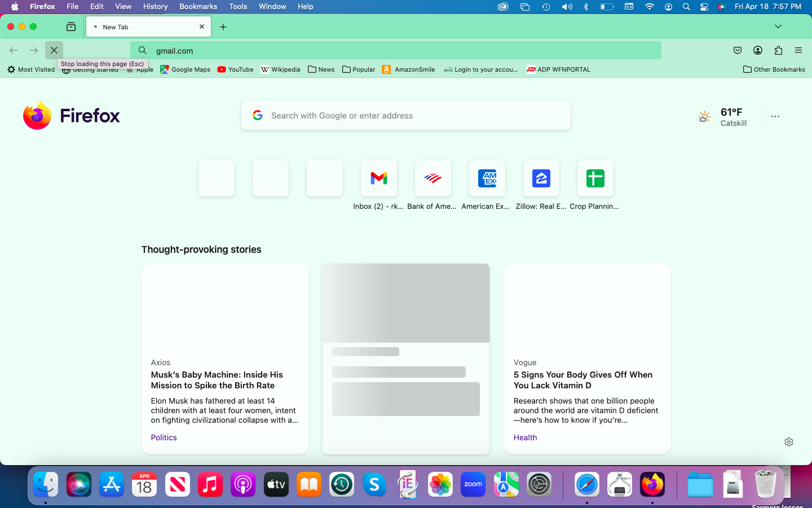The width and height of the screenshot is (812, 508).
Task: Open Finder from the Dock
Action: [46, 484]
